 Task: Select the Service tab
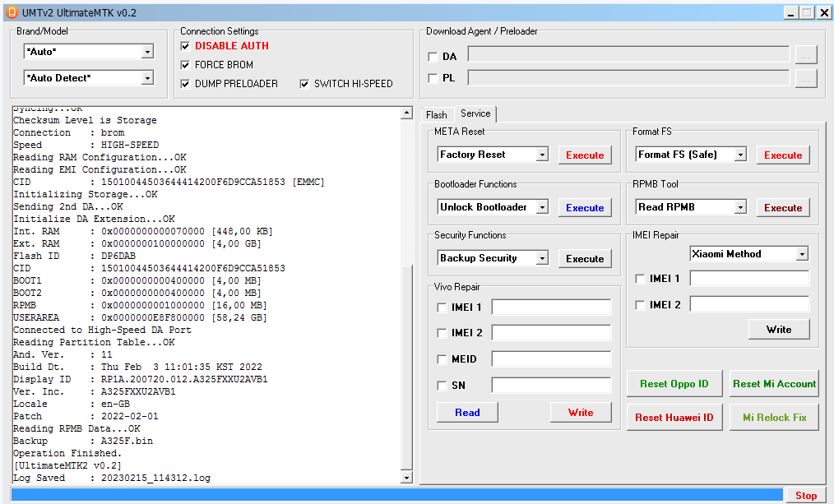[475, 113]
